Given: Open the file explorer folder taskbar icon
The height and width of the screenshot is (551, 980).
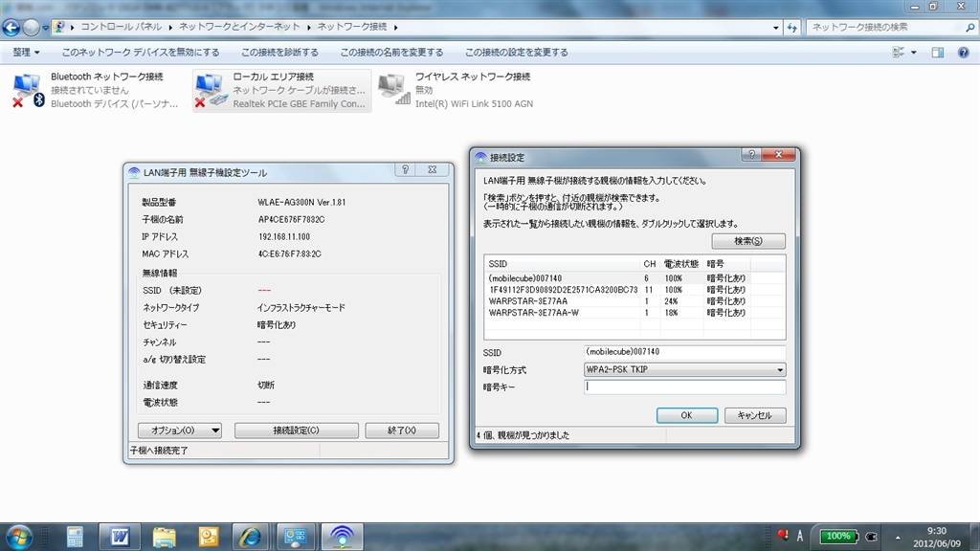Looking at the screenshot, I should coord(164,538).
